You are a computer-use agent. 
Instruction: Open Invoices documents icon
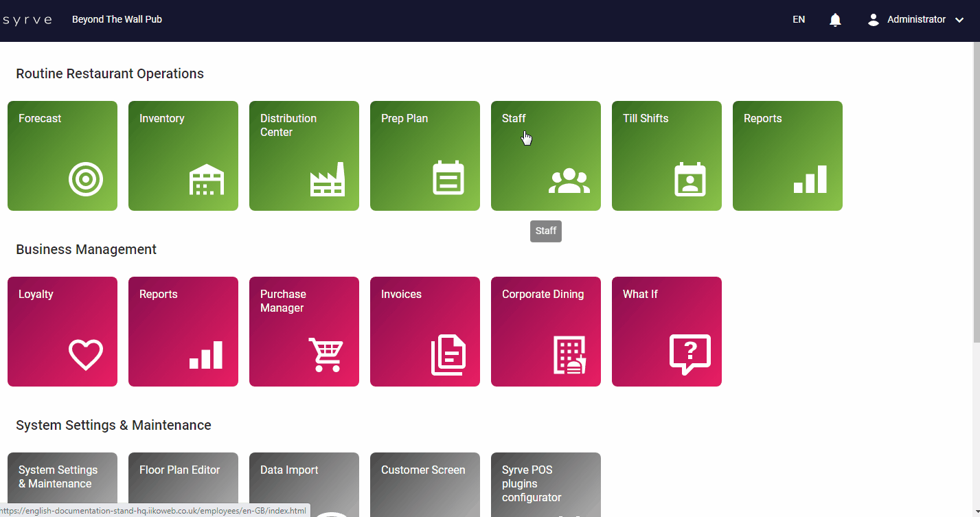pyautogui.click(x=448, y=355)
